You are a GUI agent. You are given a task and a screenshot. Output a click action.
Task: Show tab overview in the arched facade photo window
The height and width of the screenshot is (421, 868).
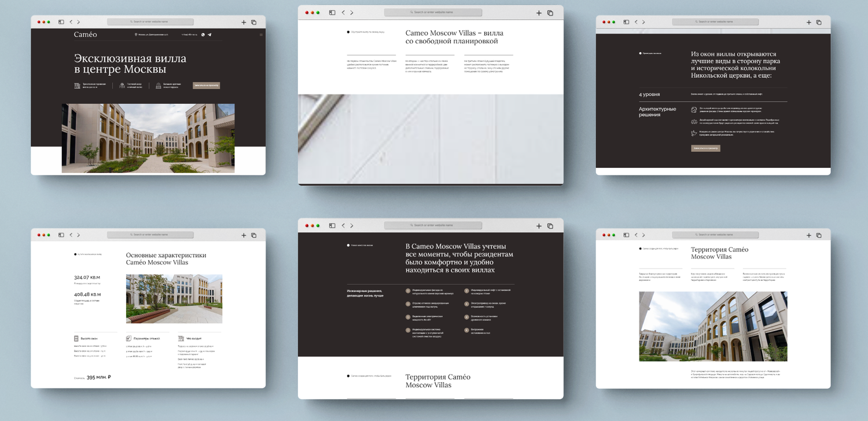pos(819,236)
